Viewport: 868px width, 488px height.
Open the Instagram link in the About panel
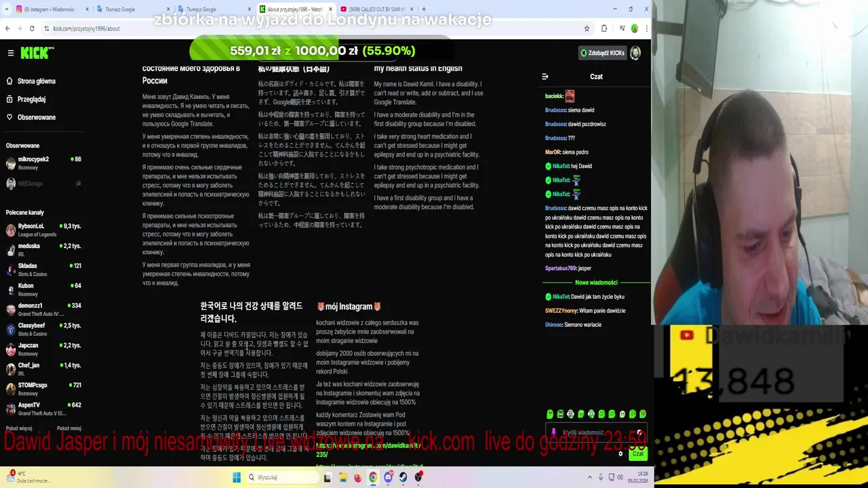tap(370, 449)
